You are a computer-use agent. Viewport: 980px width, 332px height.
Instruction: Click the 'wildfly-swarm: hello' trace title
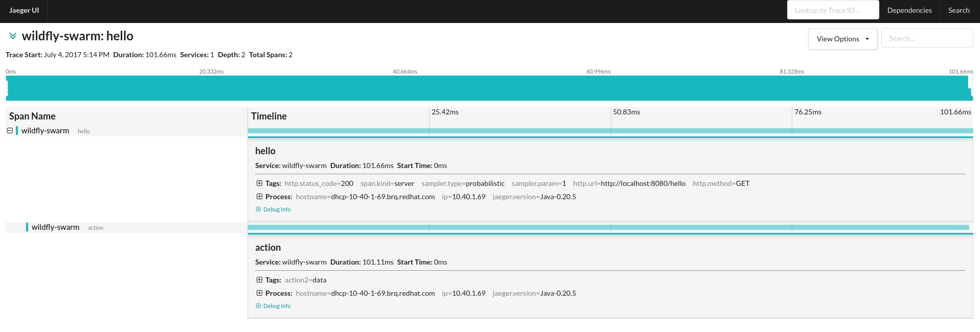(x=78, y=36)
